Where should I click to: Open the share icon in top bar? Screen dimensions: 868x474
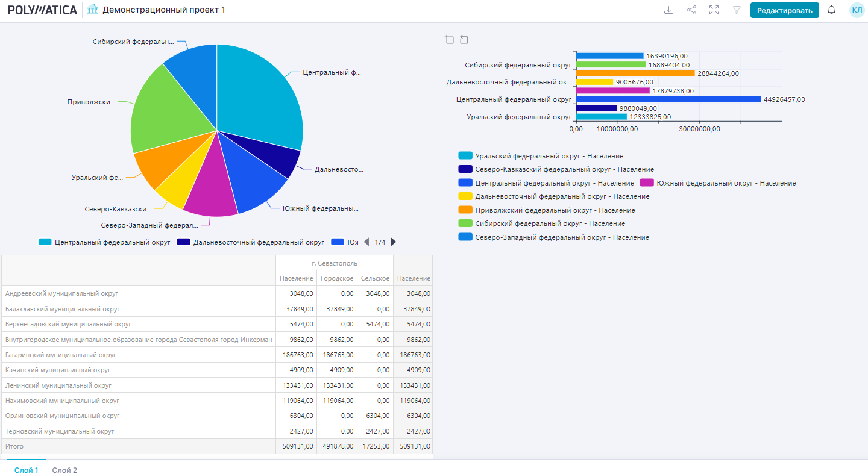tap(691, 10)
